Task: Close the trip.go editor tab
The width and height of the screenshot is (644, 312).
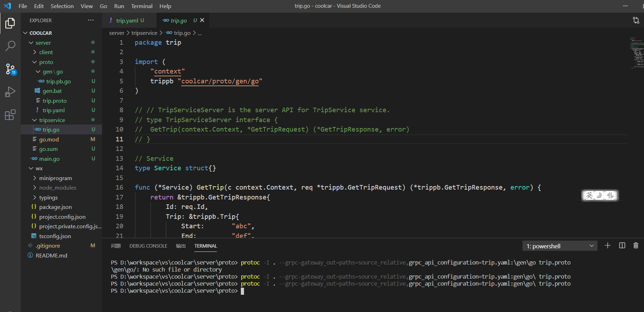Action: tap(202, 20)
